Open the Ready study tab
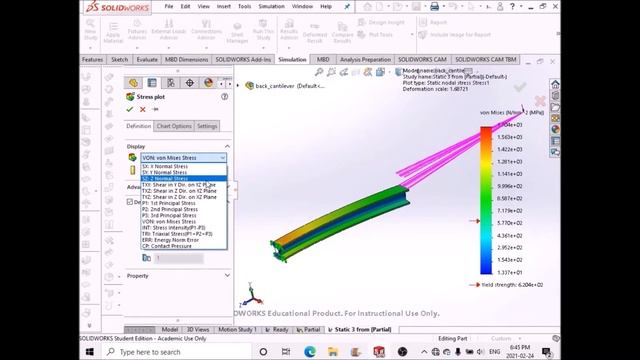This screenshot has width=640, height=360. click(277, 329)
